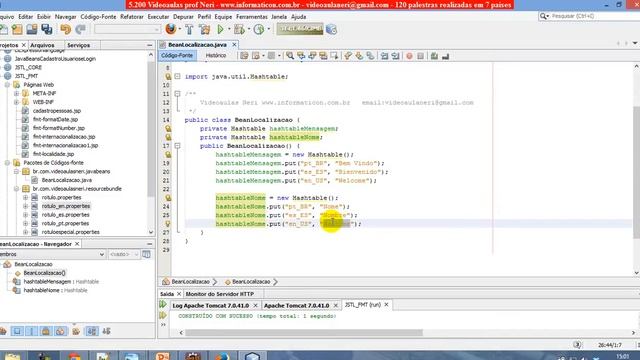Click the Uncomment editor toolbar icon
The height and width of the screenshot is (360, 640).
point(445,56)
